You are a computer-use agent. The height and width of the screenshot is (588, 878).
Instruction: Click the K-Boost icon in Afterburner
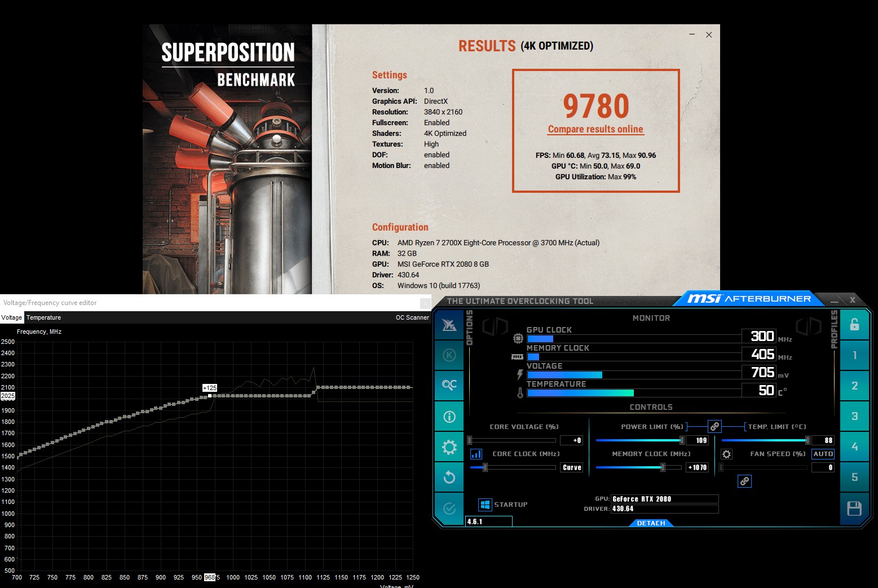[x=449, y=355]
